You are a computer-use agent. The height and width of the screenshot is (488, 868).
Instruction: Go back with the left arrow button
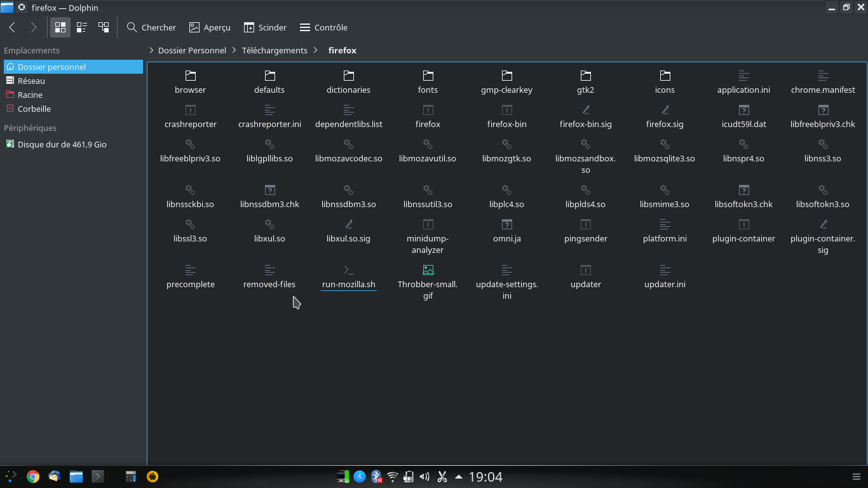pos(12,27)
